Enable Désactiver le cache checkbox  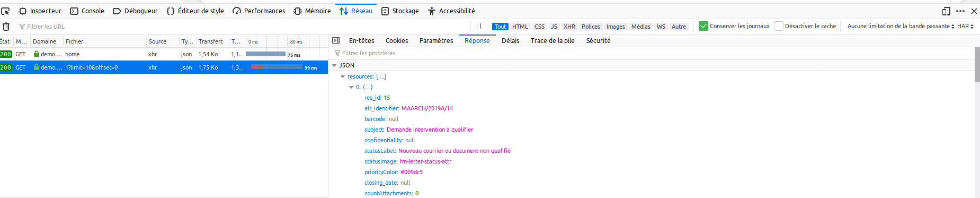pyautogui.click(x=779, y=26)
